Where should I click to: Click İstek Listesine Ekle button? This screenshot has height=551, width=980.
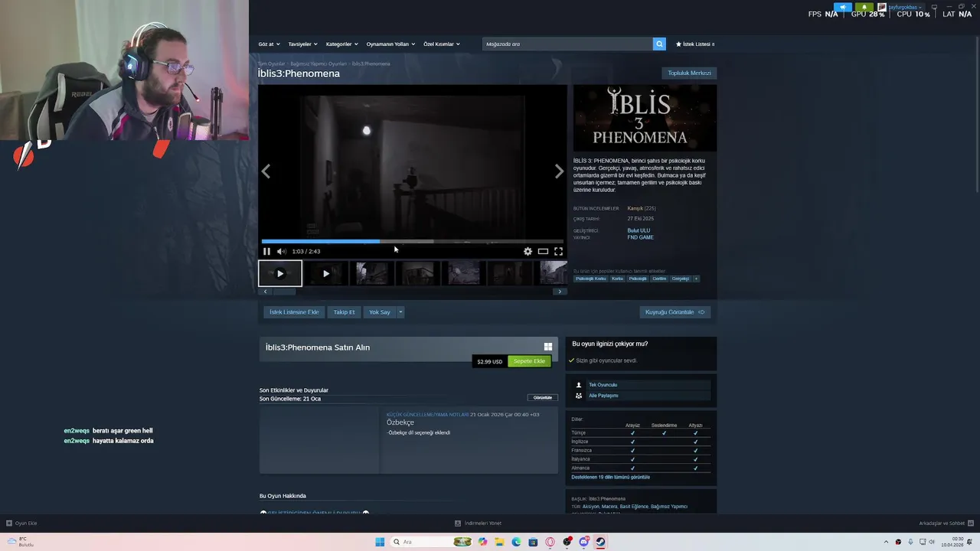point(294,312)
